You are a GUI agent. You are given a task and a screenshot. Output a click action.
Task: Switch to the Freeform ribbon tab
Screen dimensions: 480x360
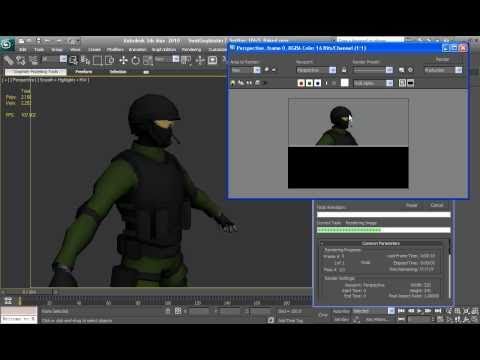pos(84,72)
